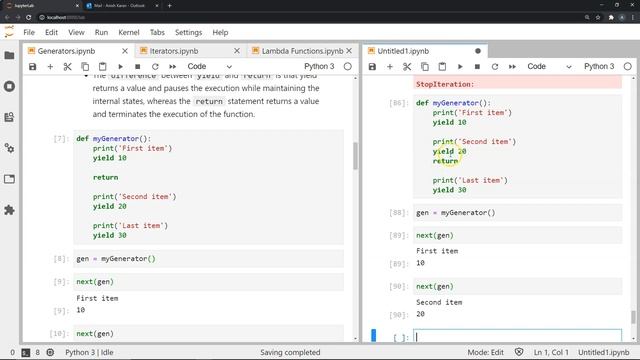640x360 pixels.
Task: Open the Kernel menu
Action: (x=129, y=32)
